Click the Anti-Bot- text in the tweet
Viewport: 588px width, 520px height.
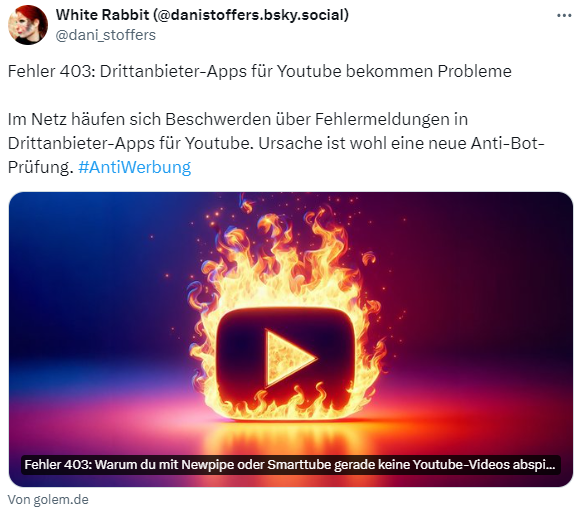pyautogui.click(x=507, y=143)
